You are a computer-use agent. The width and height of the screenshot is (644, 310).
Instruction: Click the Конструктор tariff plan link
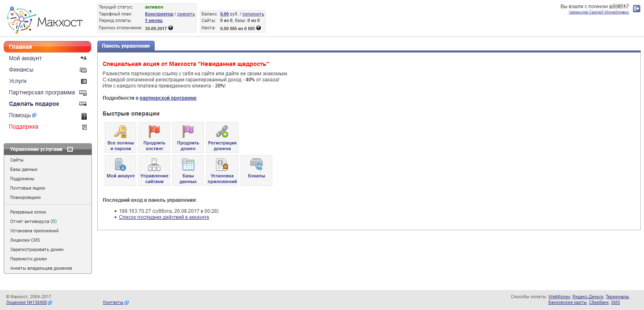pyautogui.click(x=159, y=14)
